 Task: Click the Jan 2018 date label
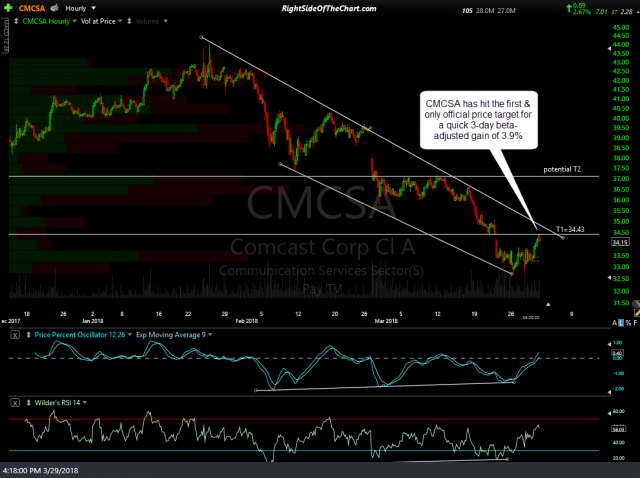[x=92, y=321]
